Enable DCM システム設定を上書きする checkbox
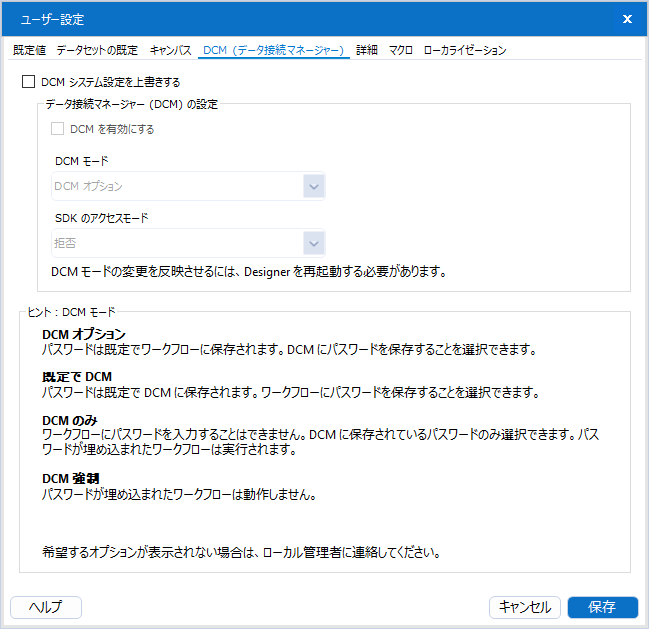Screen dimensions: 649x629 (x=28, y=82)
